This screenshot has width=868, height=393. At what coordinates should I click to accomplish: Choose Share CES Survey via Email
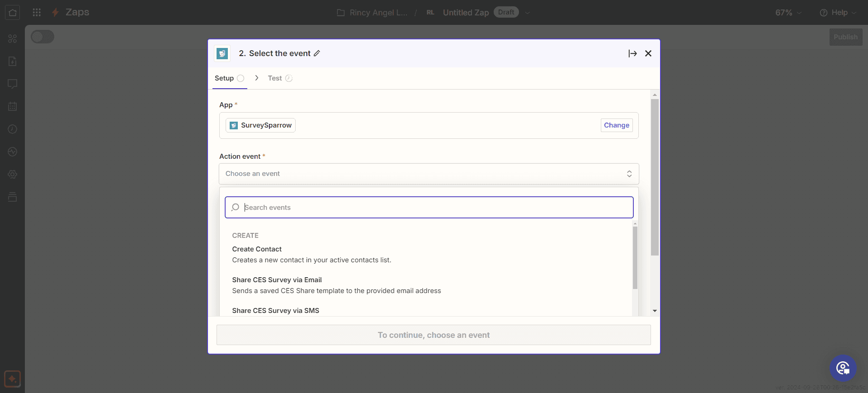277,280
